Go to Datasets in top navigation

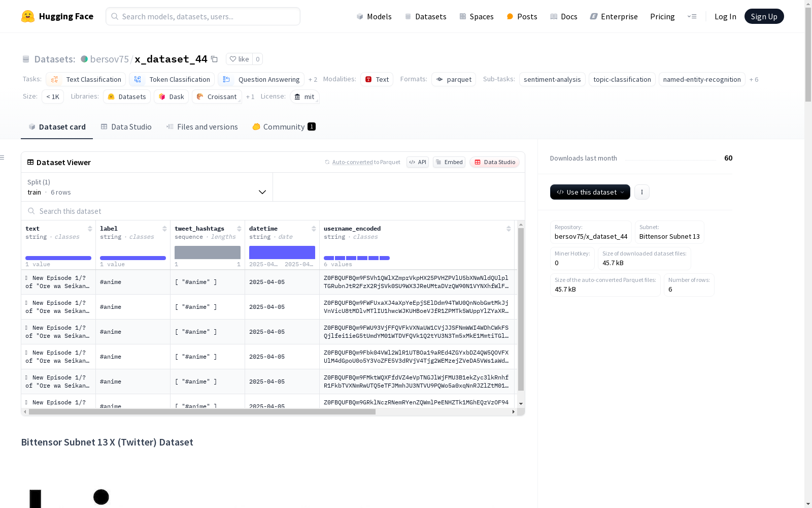coord(425,16)
